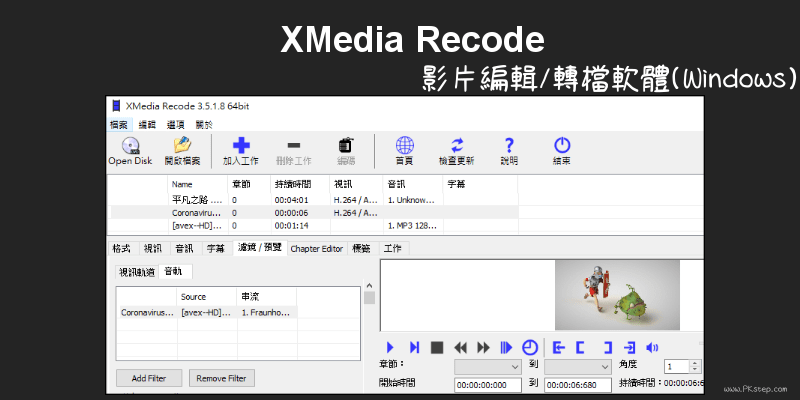Click the XMedia Recode film strip title icon
Screen dimensions: 800x400
point(117,106)
